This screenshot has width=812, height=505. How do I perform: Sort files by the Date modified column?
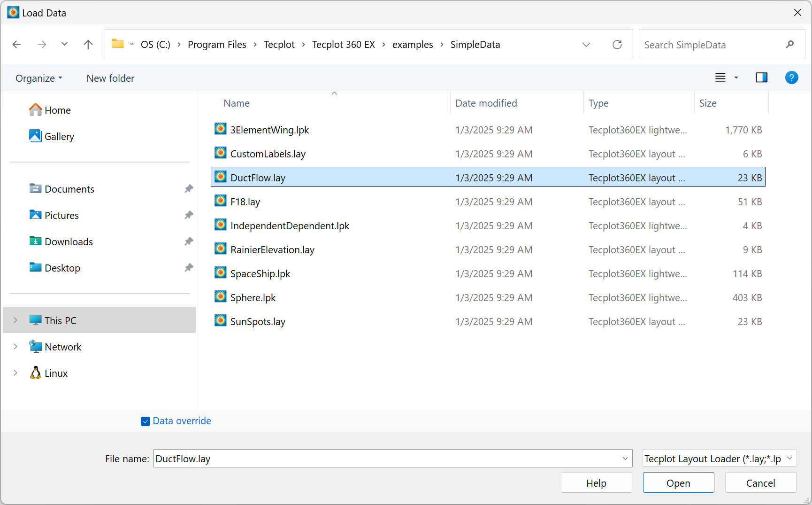click(486, 103)
